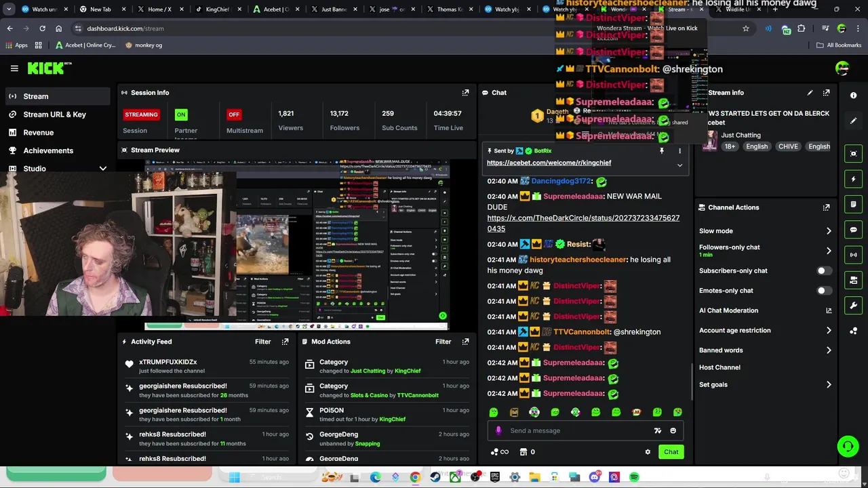
Task: Open Achievements in sidebar
Action: 57,150
